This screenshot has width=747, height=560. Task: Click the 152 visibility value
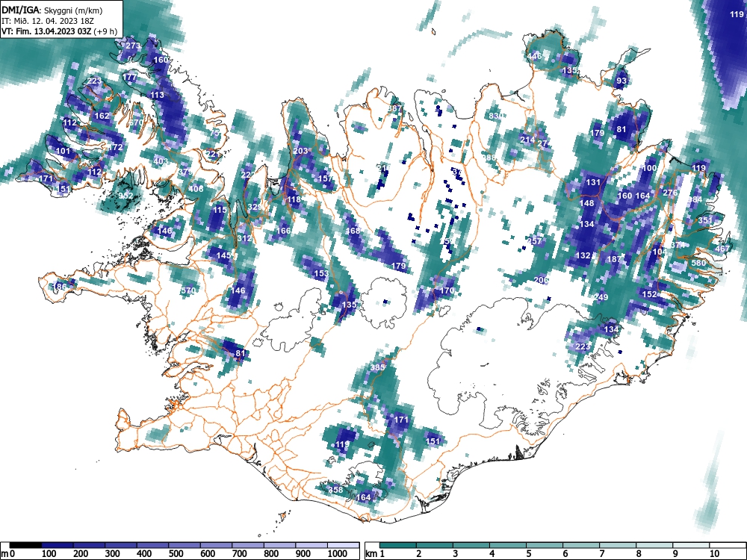tap(650, 294)
